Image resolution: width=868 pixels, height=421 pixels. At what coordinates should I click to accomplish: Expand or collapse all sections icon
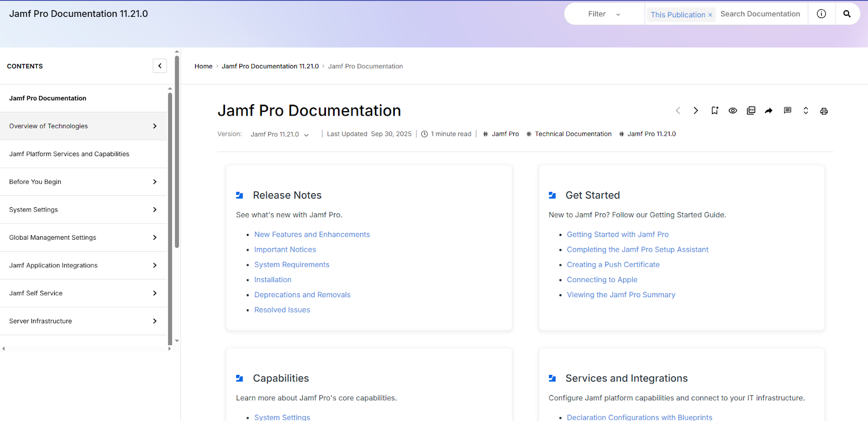pyautogui.click(x=806, y=111)
